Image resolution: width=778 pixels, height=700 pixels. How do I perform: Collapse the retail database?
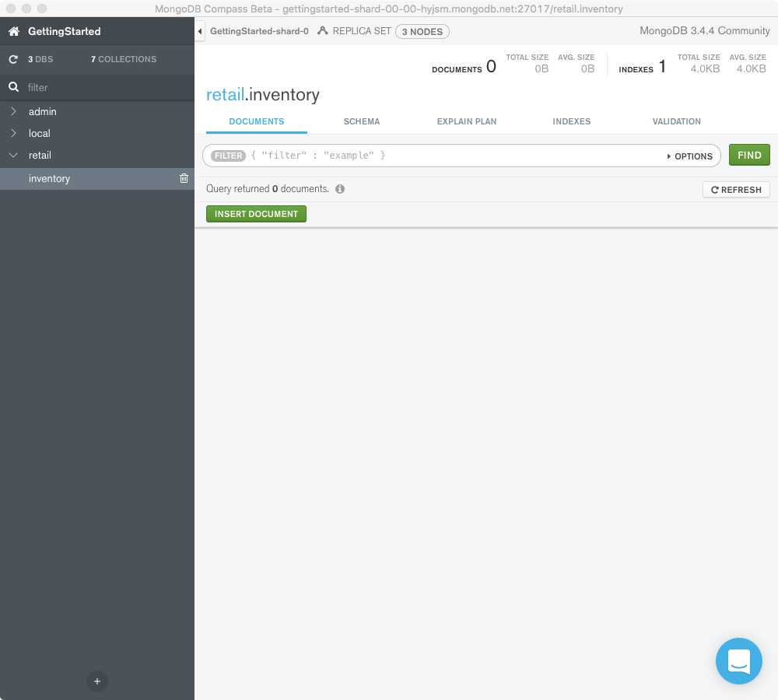(x=13, y=155)
